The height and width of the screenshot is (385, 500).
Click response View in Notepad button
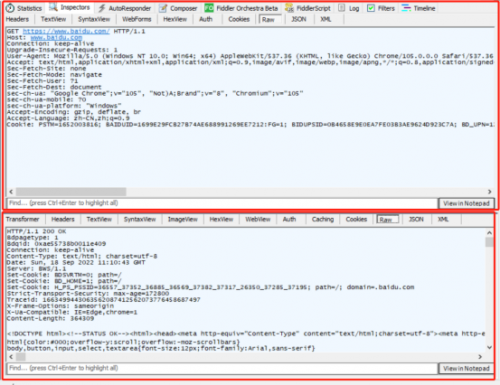click(x=466, y=368)
